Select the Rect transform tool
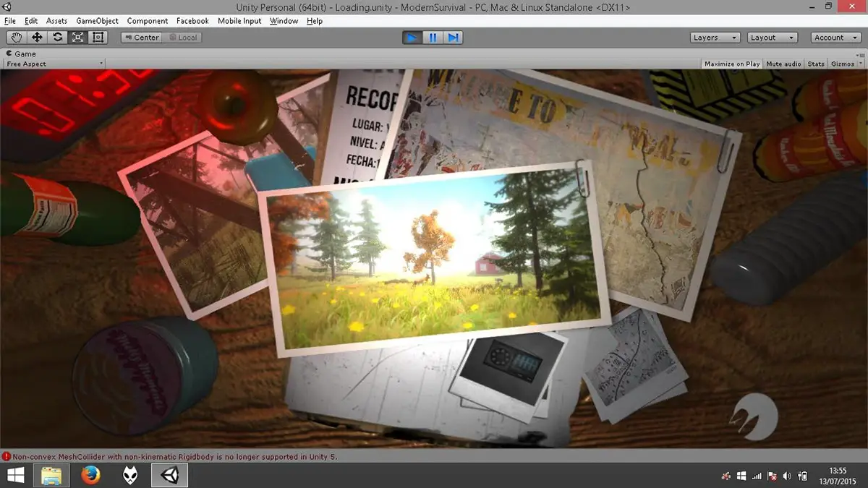The image size is (868, 488). [x=98, y=38]
